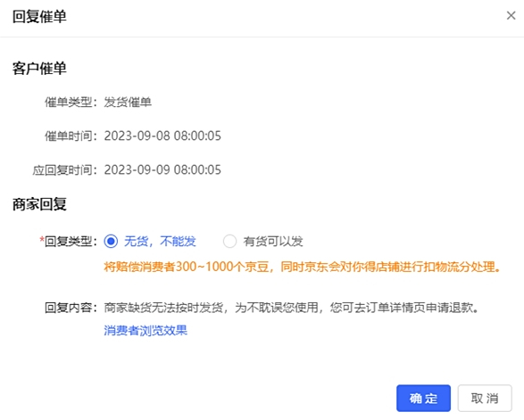This screenshot has height=420, width=524.
Task: Click the 有货可以发 option label text
Action: (273, 241)
